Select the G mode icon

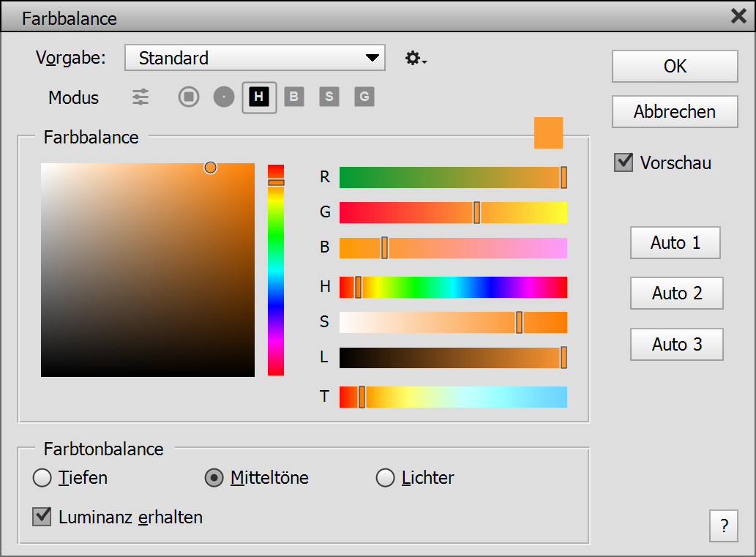click(364, 97)
